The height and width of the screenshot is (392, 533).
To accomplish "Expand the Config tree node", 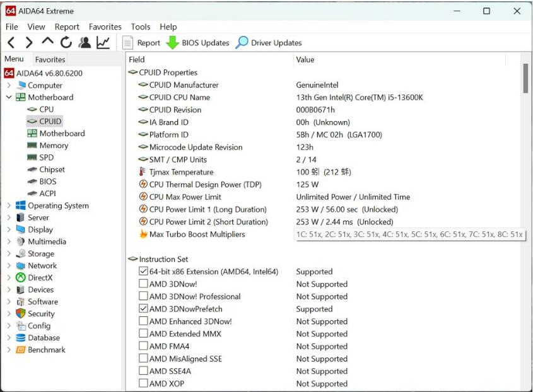I will click(9, 326).
